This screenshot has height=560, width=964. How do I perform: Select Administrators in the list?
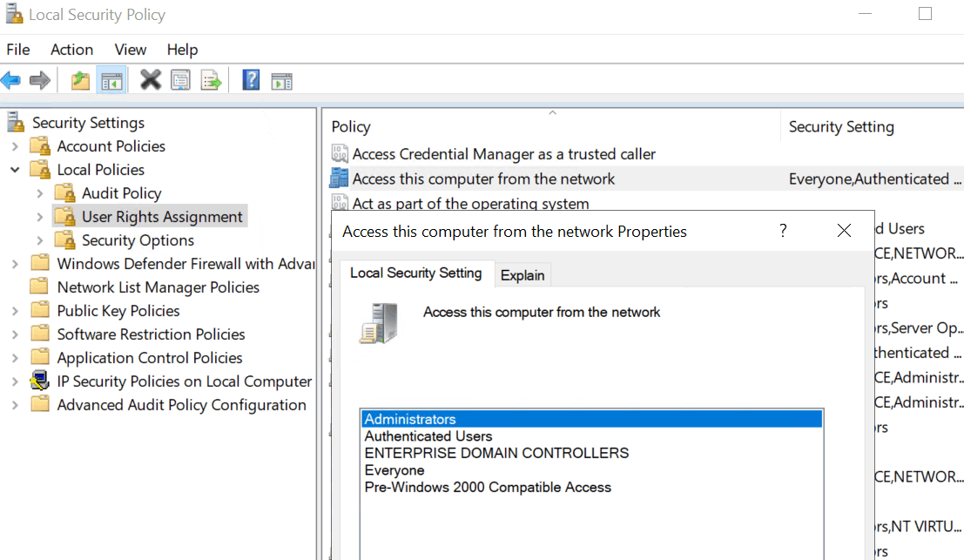click(592, 419)
